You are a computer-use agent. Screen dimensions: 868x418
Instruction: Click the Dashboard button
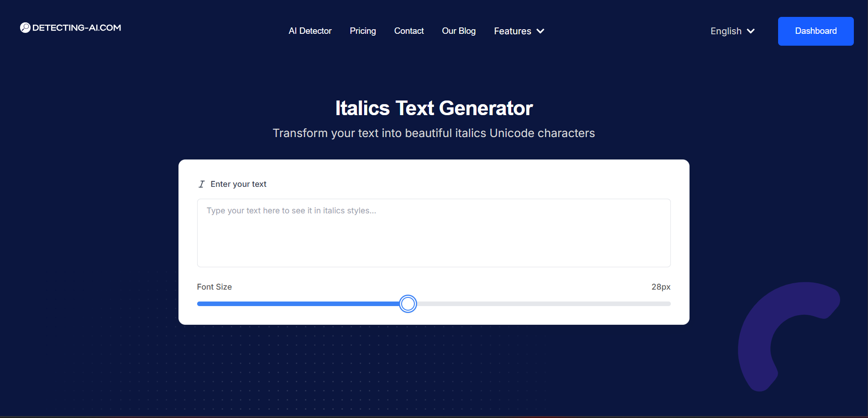pyautogui.click(x=816, y=31)
